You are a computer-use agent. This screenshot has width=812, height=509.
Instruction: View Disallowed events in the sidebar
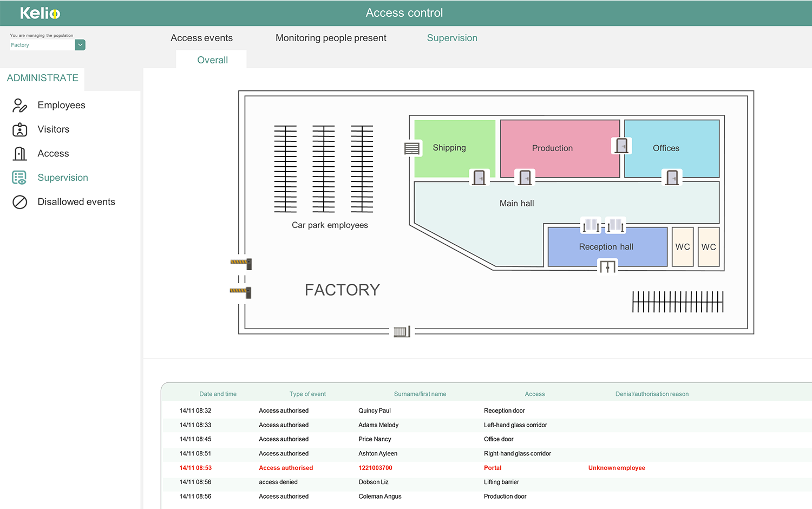point(76,201)
